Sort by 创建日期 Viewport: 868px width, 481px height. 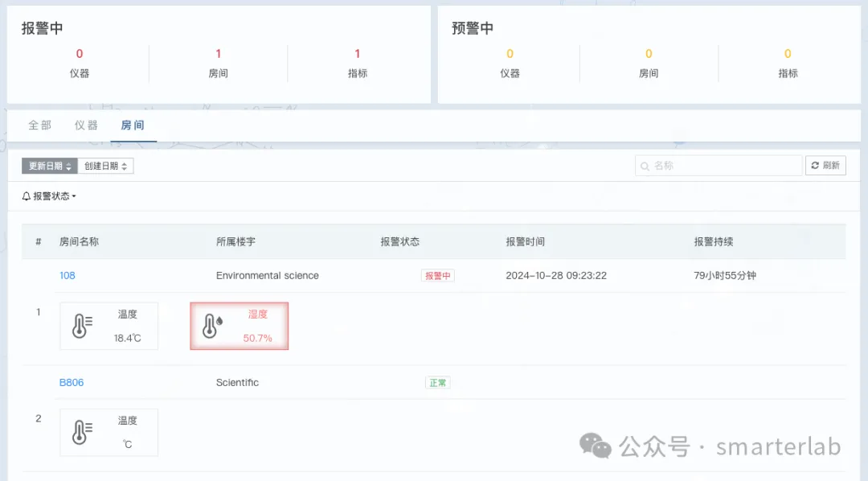106,166
